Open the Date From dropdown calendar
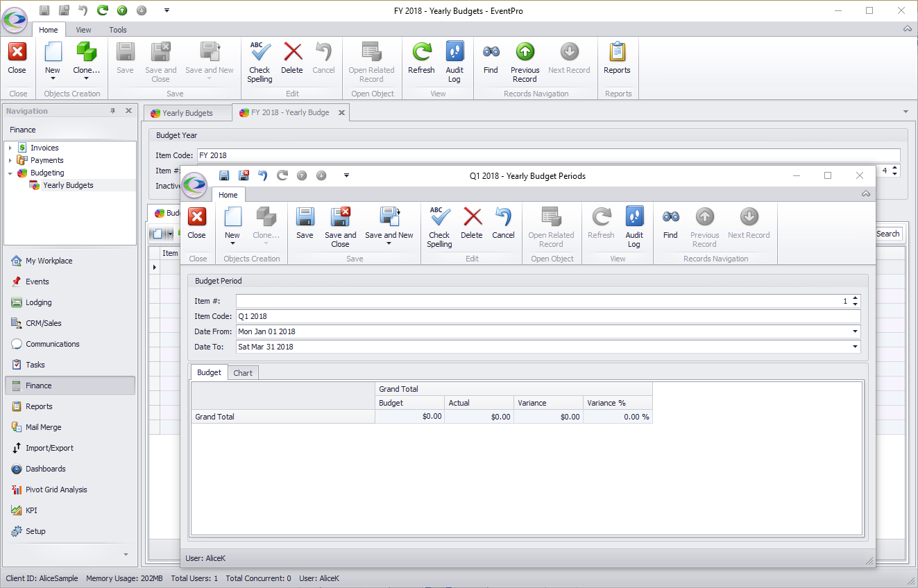 click(x=855, y=331)
